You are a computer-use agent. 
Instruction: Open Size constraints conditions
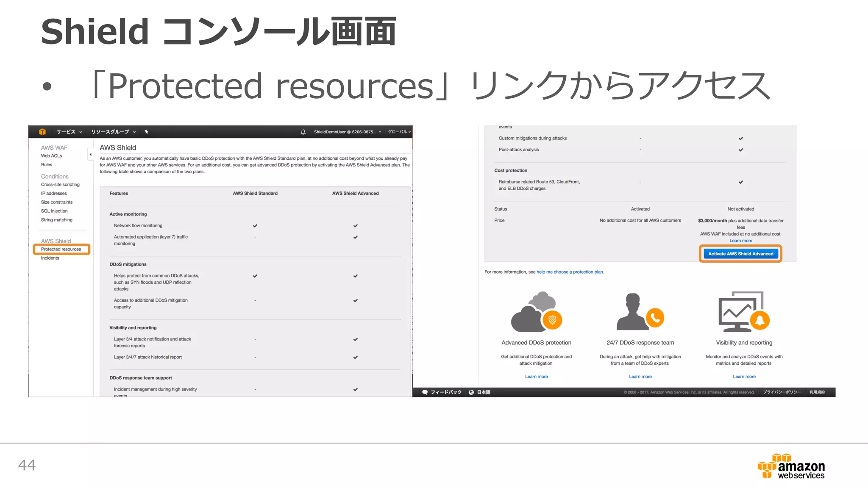(x=57, y=202)
